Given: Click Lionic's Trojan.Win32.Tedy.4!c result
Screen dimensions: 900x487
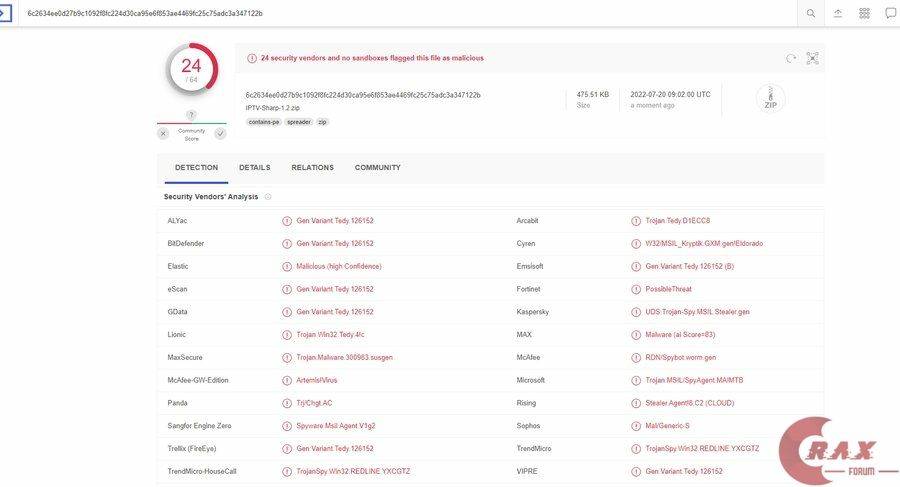Looking at the screenshot, I should (330, 334).
